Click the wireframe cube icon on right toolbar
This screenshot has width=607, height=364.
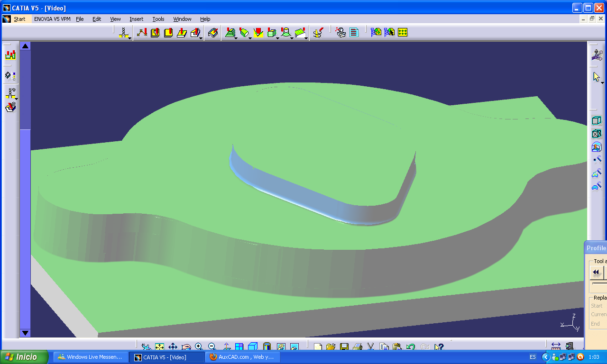pos(597,134)
